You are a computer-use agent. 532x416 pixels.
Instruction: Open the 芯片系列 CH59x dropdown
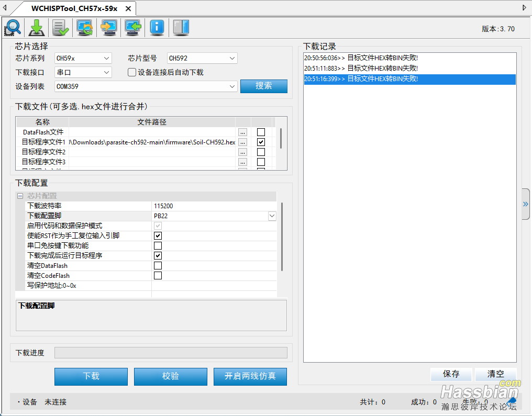coord(83,58)
